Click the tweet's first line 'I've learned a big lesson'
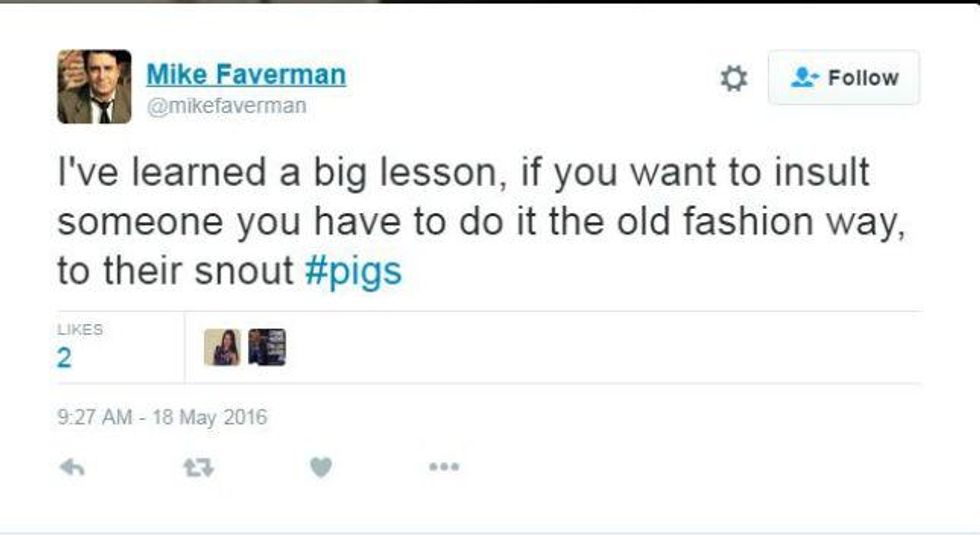The height and width of the screenshot is (535, 980). 276,172
